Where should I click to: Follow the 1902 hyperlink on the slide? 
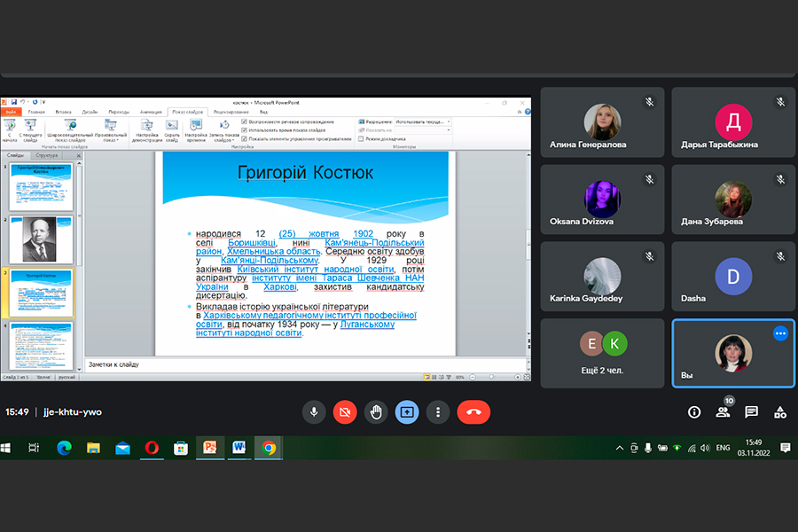363,234
